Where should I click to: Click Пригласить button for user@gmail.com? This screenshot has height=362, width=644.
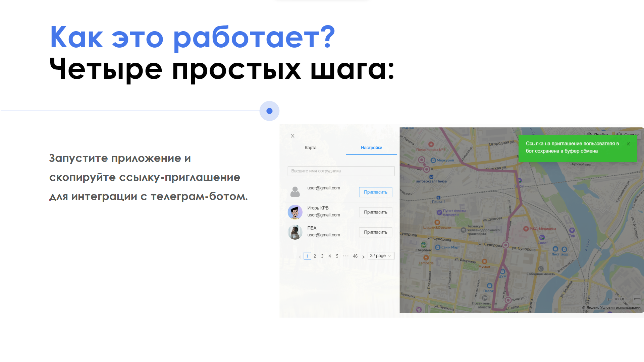point(375,192)
